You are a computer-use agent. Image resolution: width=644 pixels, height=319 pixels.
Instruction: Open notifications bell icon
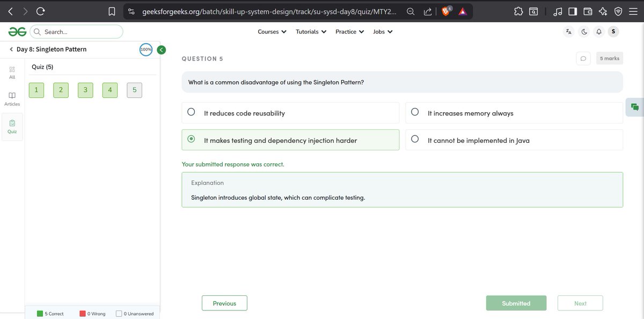(599, 32)
